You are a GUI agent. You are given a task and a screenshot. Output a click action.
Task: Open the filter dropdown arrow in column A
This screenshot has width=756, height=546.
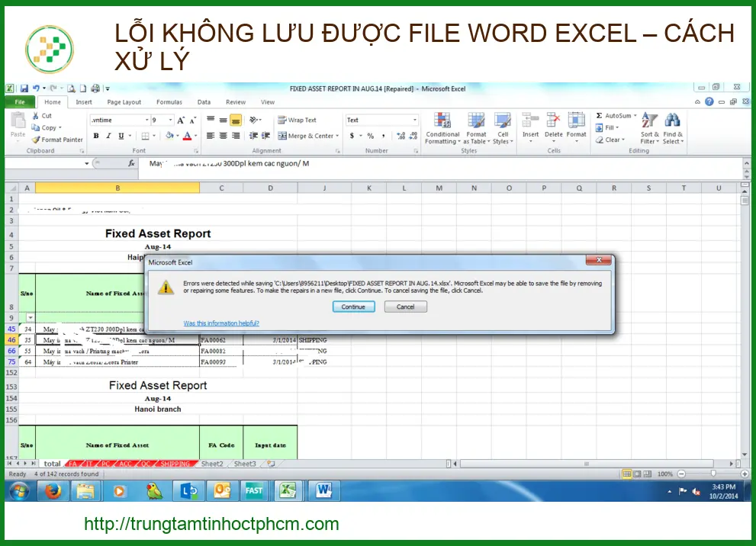(x=31, y=316)
